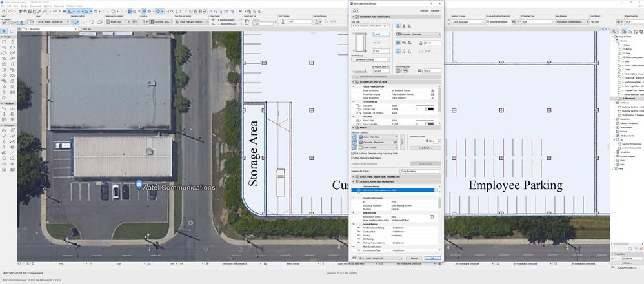Open help question mark in wall dialog
The image size is (644, 284).
click(431, 3)
